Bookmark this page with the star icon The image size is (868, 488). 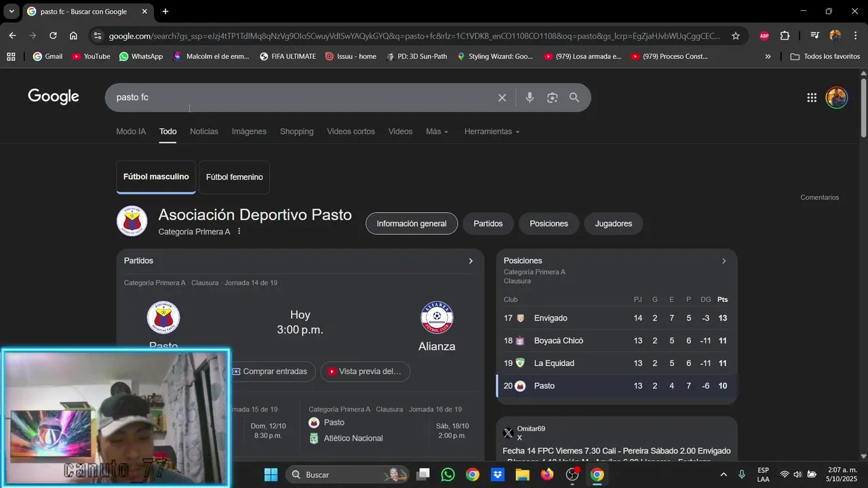736,36
